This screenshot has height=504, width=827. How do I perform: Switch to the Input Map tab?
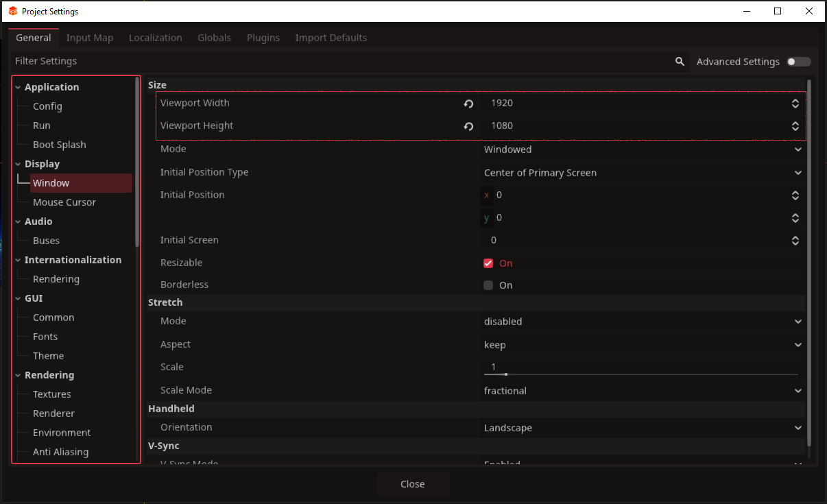click(x=90, y=38)
